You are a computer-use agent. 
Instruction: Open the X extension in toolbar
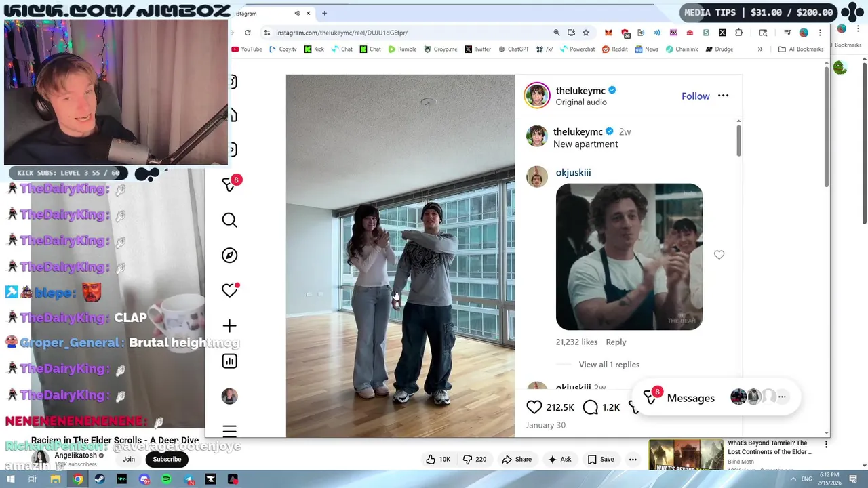[x=722, y=33]
